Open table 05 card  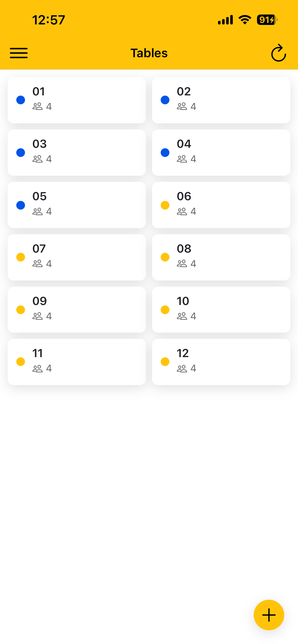(x=77, y=205)
